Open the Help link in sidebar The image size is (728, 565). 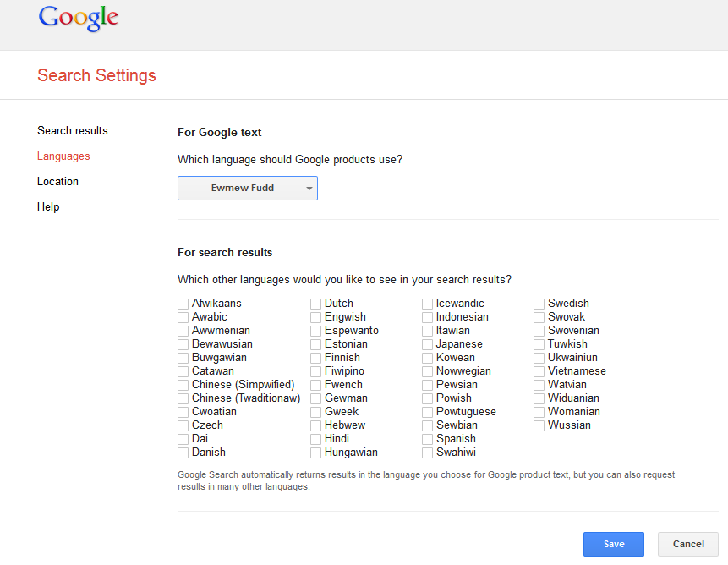(48, 206)
